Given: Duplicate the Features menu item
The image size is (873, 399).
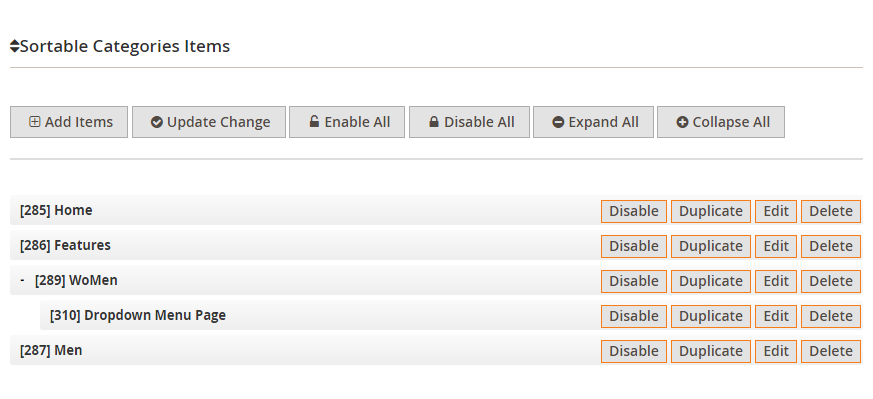Looking at the screenshot, I should pos(710,246).
